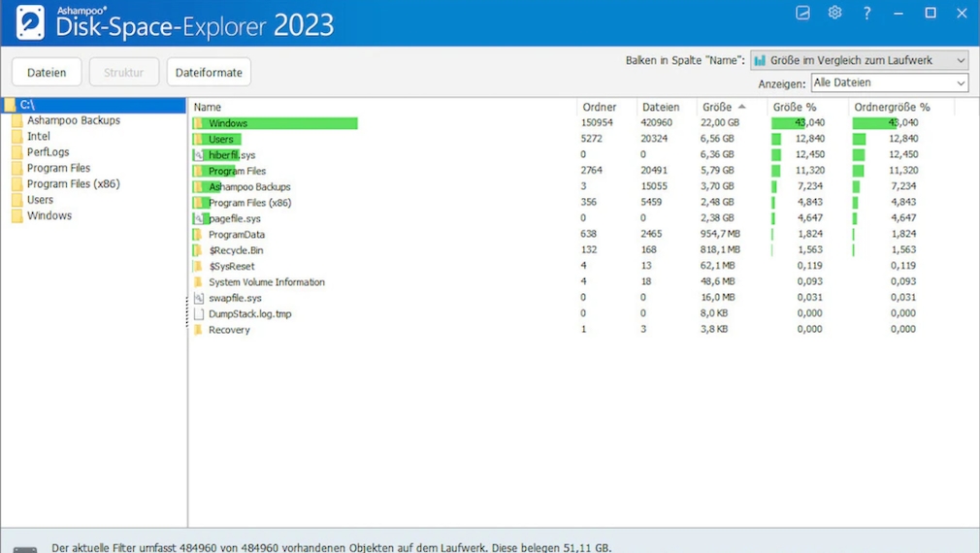
Task: Select the $SysReset row
Action: (x=572, y=266)
